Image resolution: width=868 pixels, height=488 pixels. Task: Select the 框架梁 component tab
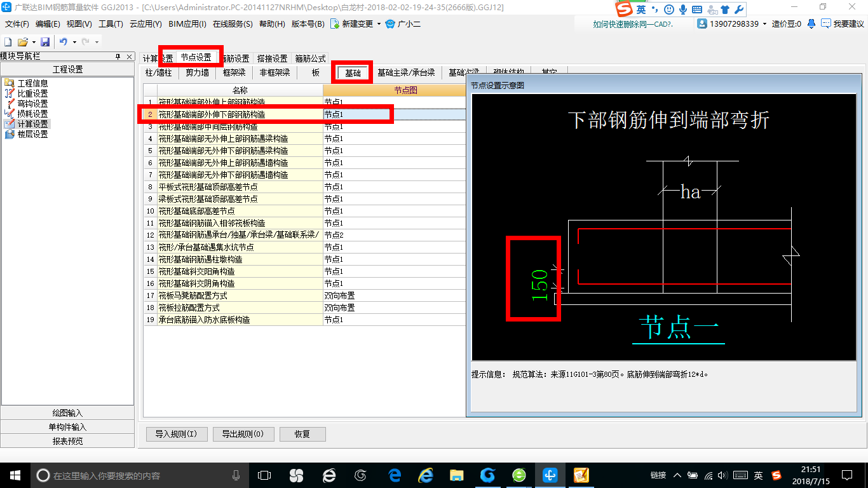[234, 72]
